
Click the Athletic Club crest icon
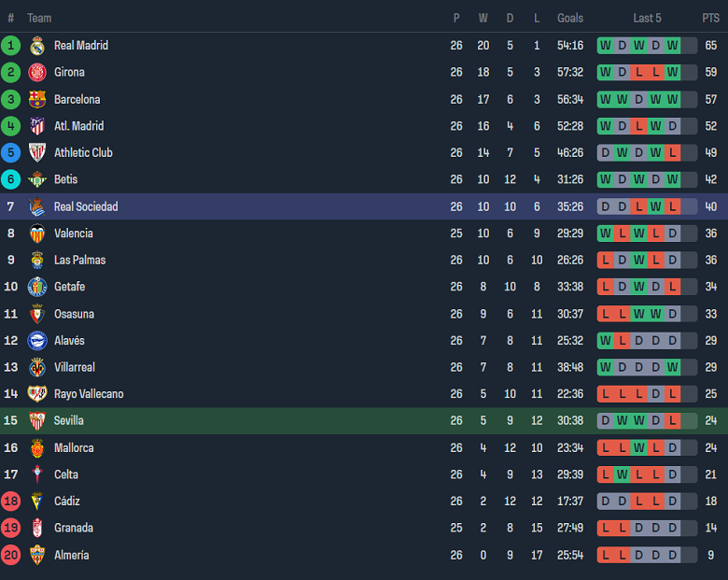37,153
